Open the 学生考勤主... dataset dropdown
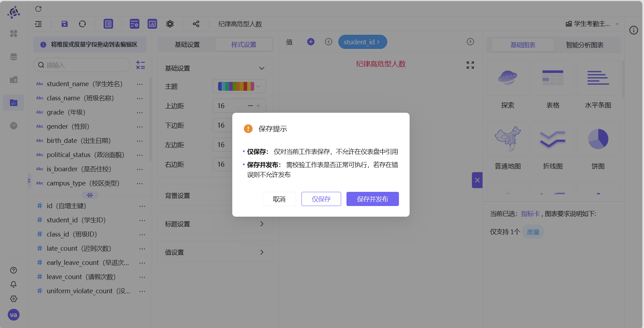The width and height of the screenshot is (644, 328). 592,24
